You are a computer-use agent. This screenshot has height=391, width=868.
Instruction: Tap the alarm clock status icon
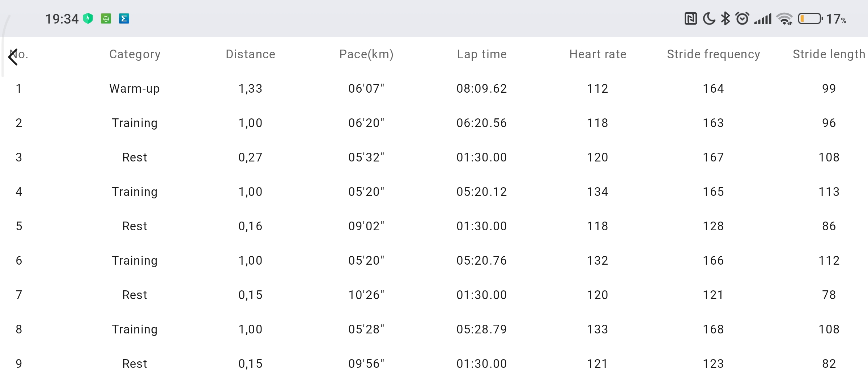[x=743, y=18]
